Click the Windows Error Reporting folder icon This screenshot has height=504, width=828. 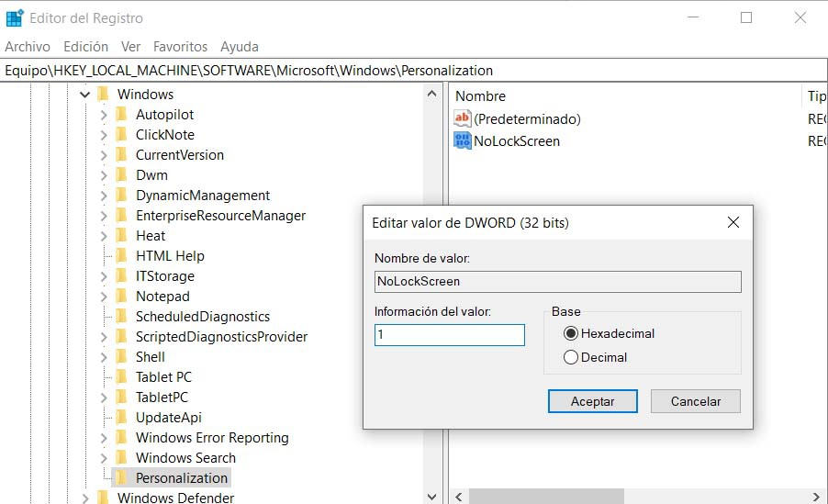pos(121,437)
